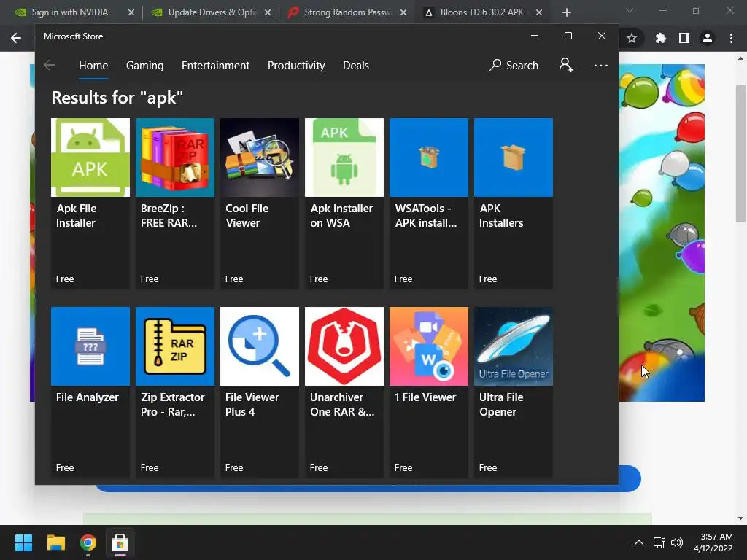This screenshot has width=747, height=560.
Task: Open the Cool File Viewer app icon
Action: [x=260, y=157]
